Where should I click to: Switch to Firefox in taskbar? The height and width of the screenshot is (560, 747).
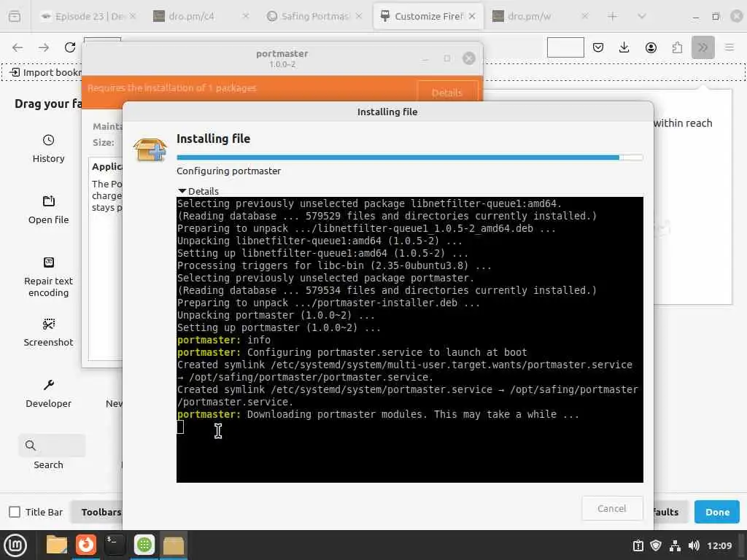pos(86,545)
